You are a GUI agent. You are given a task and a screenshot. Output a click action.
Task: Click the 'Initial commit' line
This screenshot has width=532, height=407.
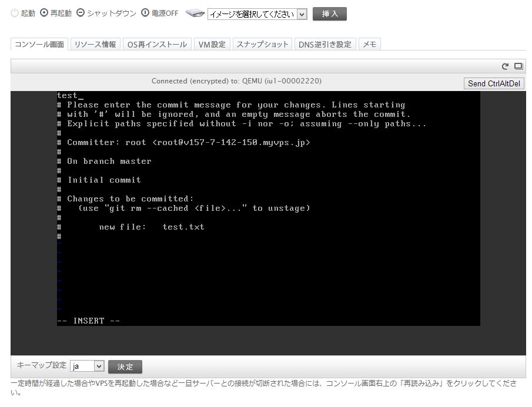click(99, 180)
